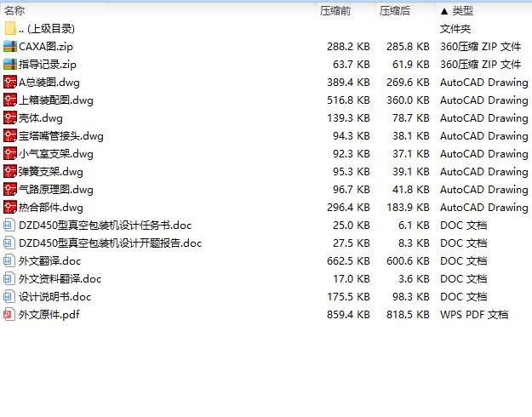Screen dimensions: 532x417
Task: Click the 96.7 KB original size value
Action: [352, 190]
